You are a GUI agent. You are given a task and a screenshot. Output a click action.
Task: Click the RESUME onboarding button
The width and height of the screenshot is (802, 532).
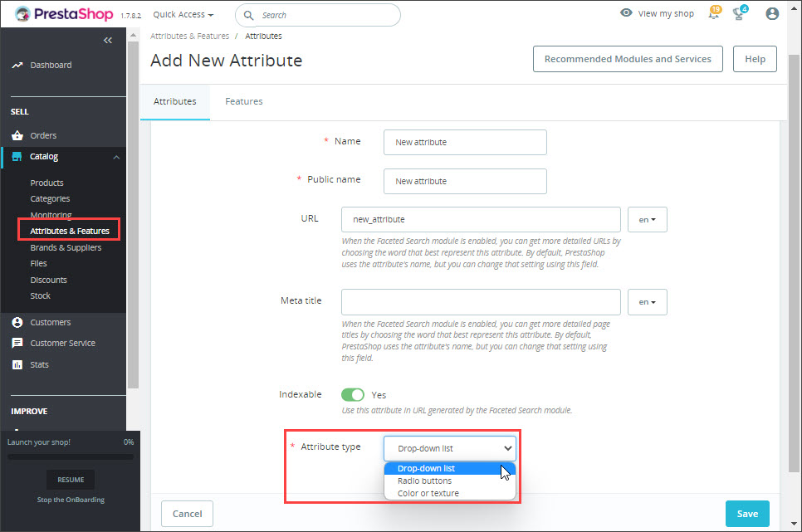point(71,480)
